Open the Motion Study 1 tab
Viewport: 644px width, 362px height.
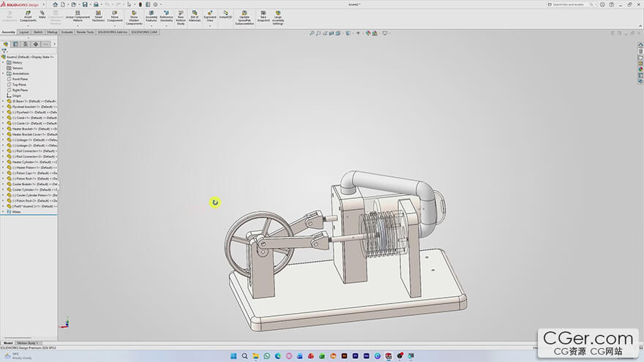pyautogui.click(x=29, y=342)
